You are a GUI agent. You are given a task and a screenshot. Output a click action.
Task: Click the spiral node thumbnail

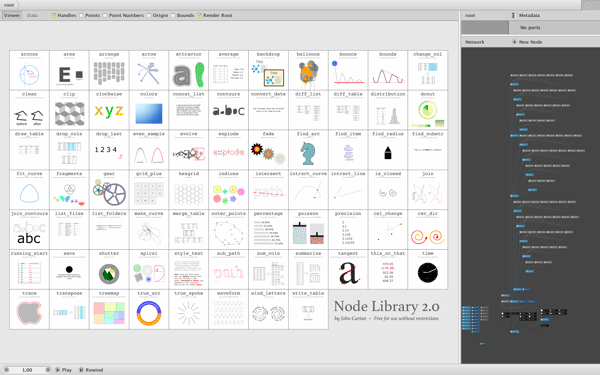[149, 269]
